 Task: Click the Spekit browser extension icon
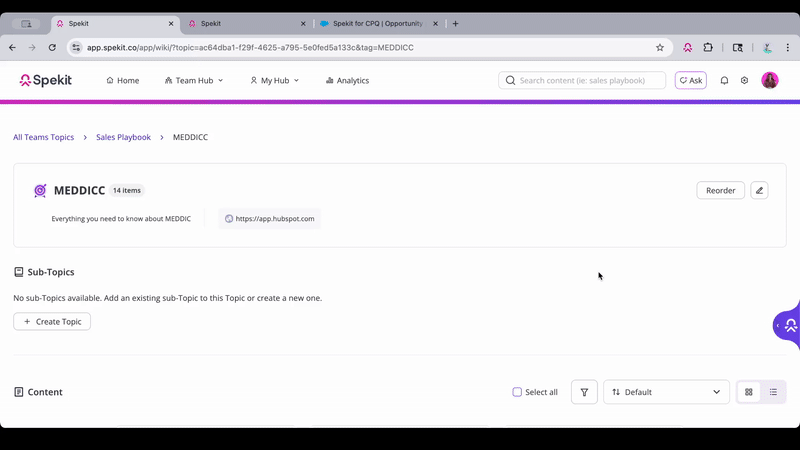(x=688, y=47)
